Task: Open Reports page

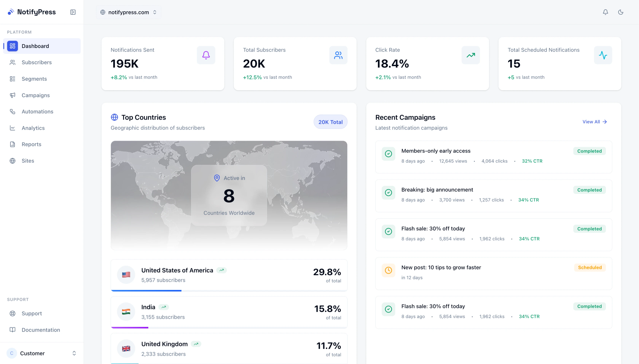Action: 42,144
